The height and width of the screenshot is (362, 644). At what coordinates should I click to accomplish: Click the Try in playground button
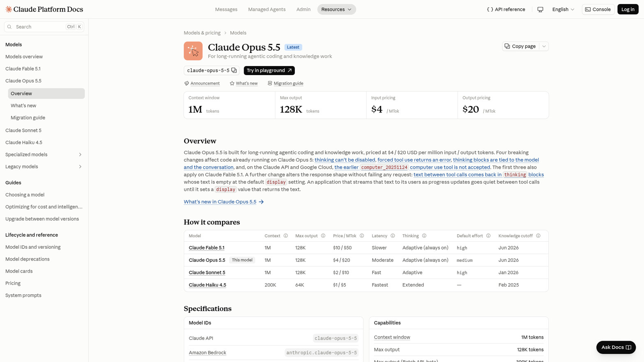click(269, 71)
